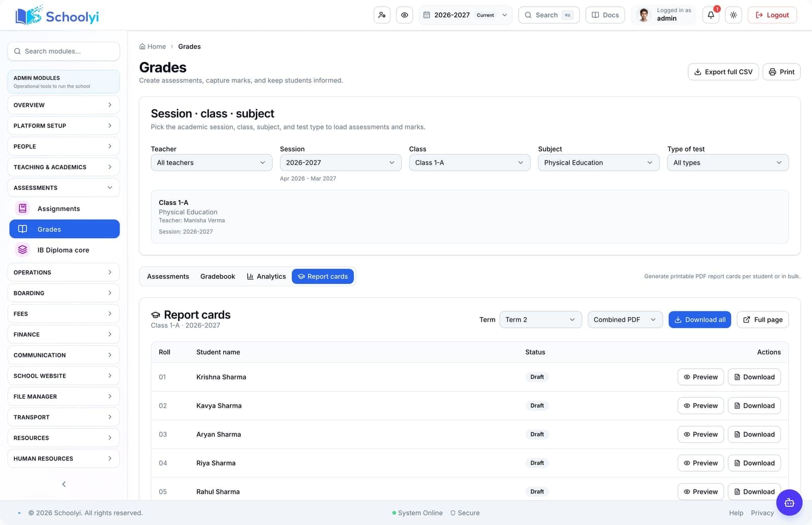Download Kavya Sharma's report card
The width and height of the screenshot is (812, 525).
point(754,406)
